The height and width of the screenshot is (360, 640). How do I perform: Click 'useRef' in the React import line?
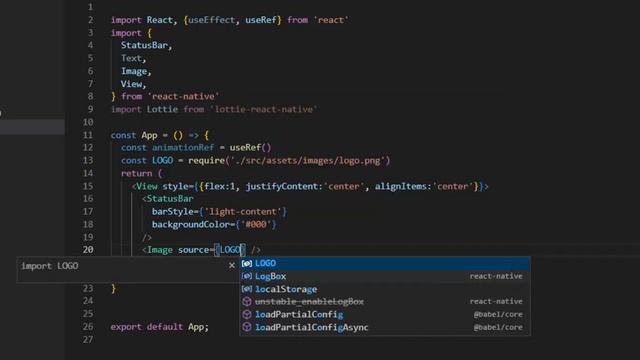click(x=261, y=20)
